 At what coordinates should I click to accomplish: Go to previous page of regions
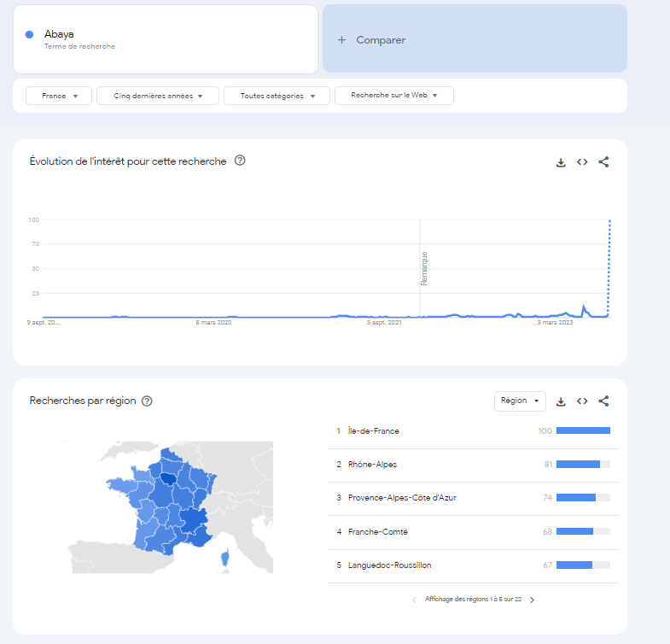click(414, 600)
